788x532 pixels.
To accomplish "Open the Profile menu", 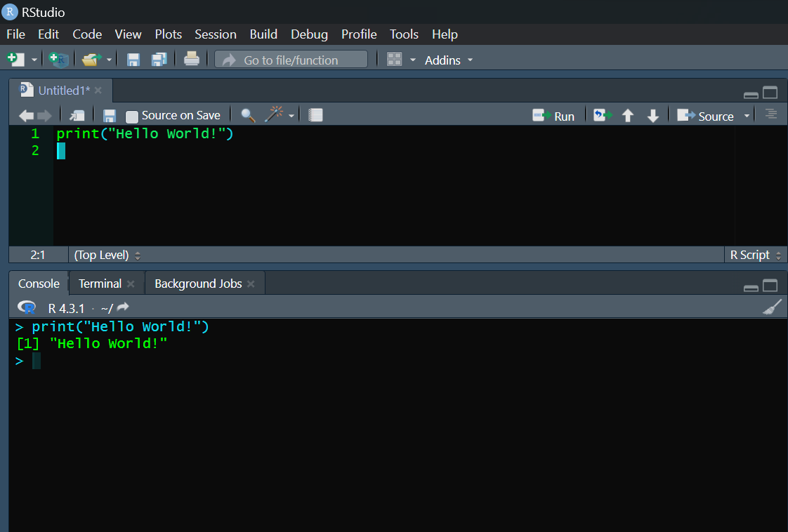I will coord(359,34).
